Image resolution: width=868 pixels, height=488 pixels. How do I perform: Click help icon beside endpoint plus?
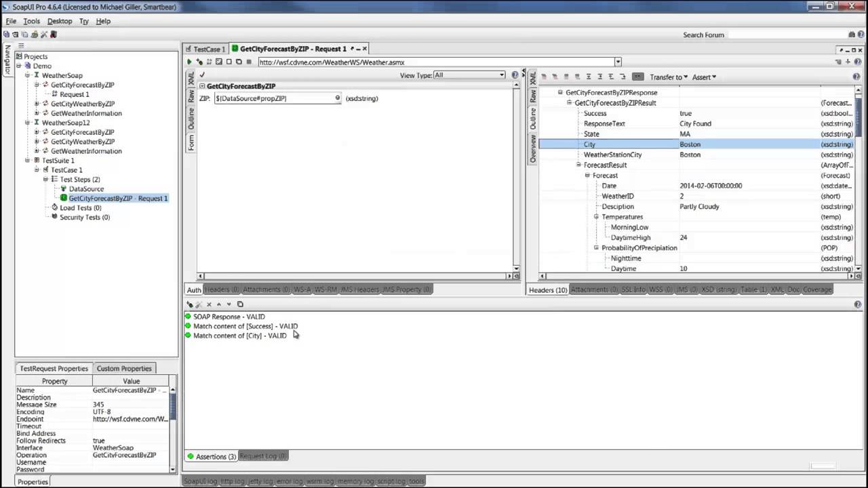pos(858,62)
